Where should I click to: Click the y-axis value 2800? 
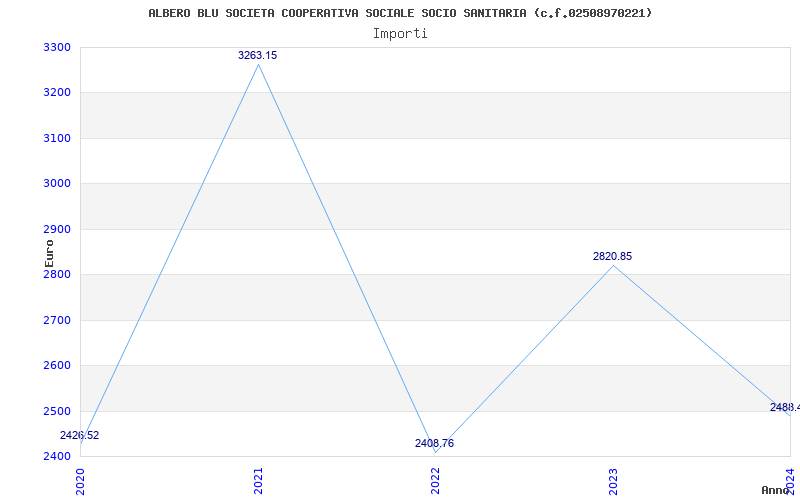coord(57,274)
